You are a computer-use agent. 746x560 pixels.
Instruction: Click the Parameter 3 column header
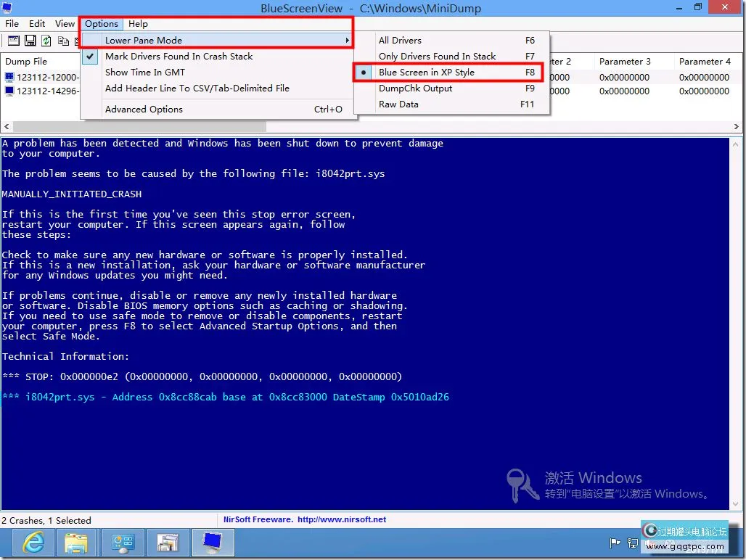pos(625,62)
